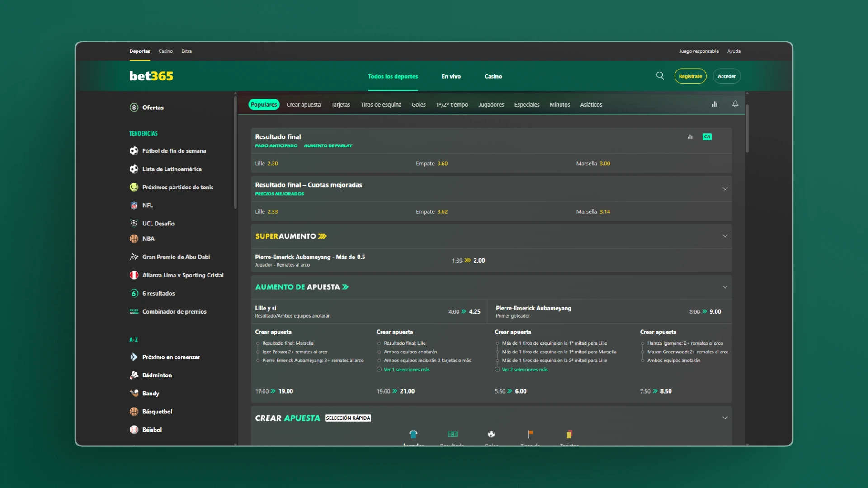Screen dimensions: 868x488
Task: Collapse the Resultado final – Cuotas mejoradas section
Action: [725, 188]
